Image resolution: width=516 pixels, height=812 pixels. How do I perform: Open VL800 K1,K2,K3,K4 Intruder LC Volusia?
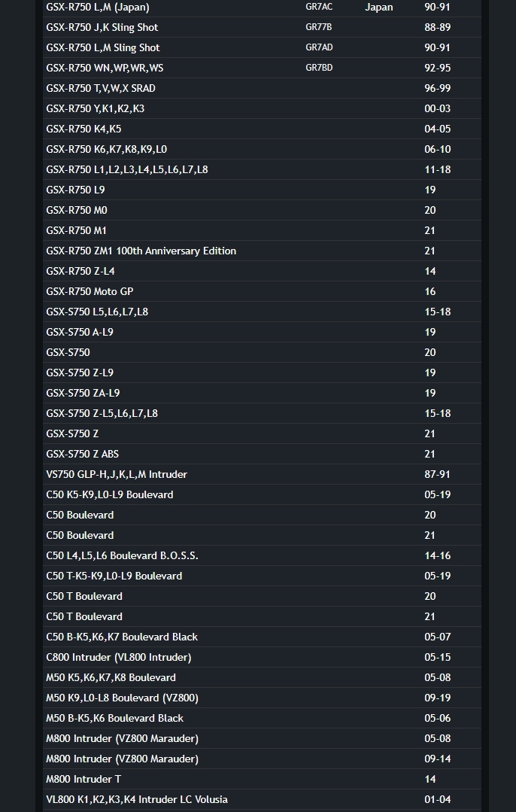pos(137,800)
